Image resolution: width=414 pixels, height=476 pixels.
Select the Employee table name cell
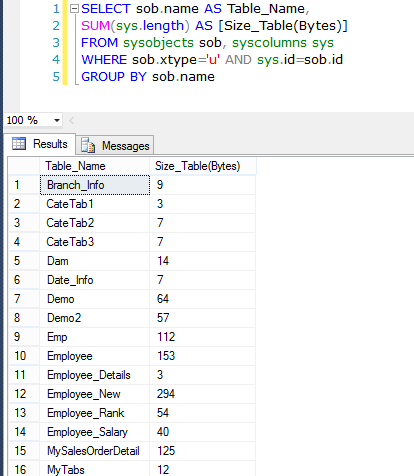(x=95, y=356)
